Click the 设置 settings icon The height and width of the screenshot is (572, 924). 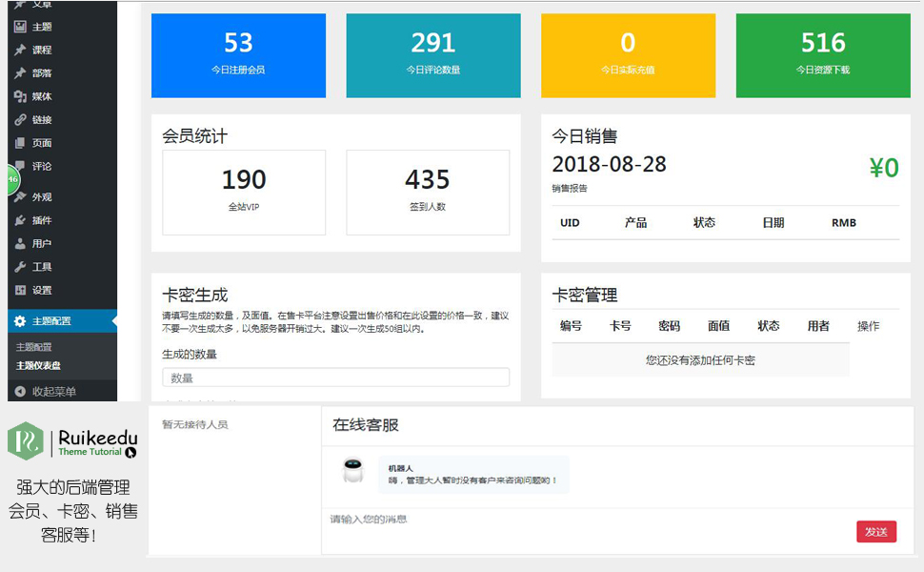(x=20, y=291)
